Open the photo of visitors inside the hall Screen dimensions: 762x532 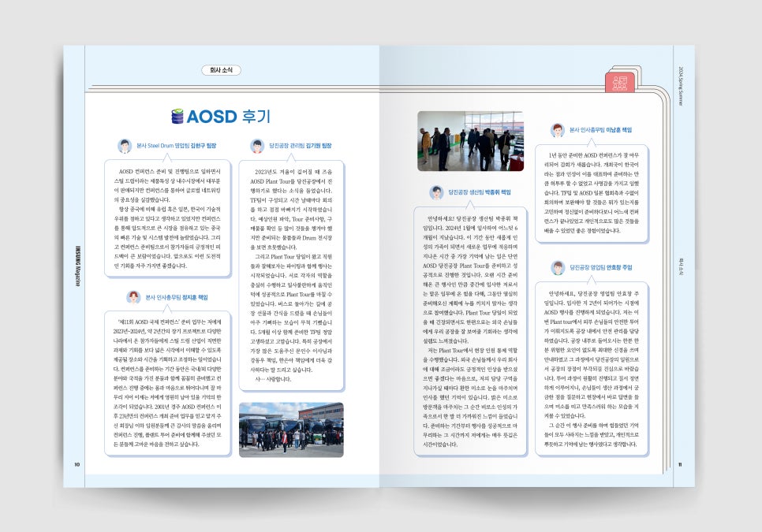pos(470,141)
